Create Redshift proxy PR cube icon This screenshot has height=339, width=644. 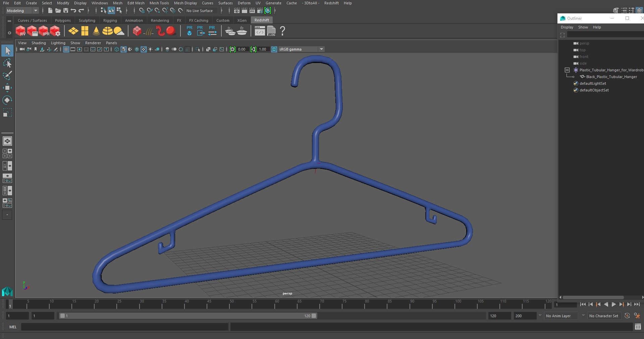[190, 31]
